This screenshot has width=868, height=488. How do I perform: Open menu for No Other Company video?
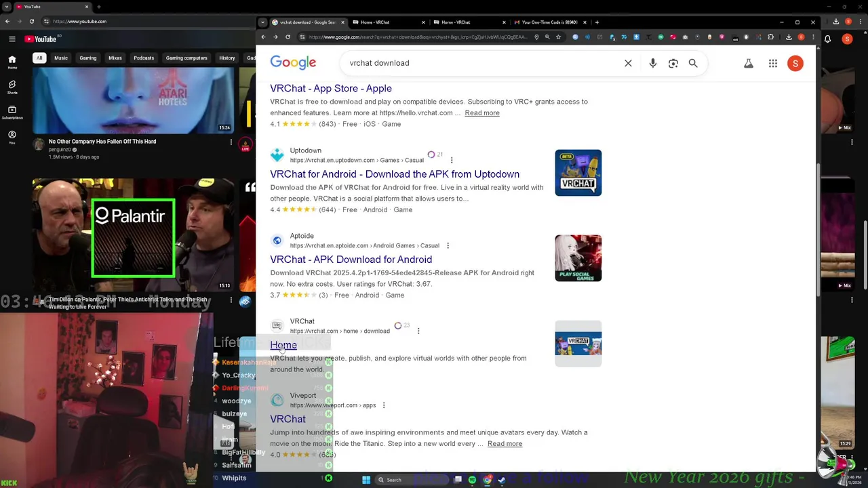click(x=231, y=142)
